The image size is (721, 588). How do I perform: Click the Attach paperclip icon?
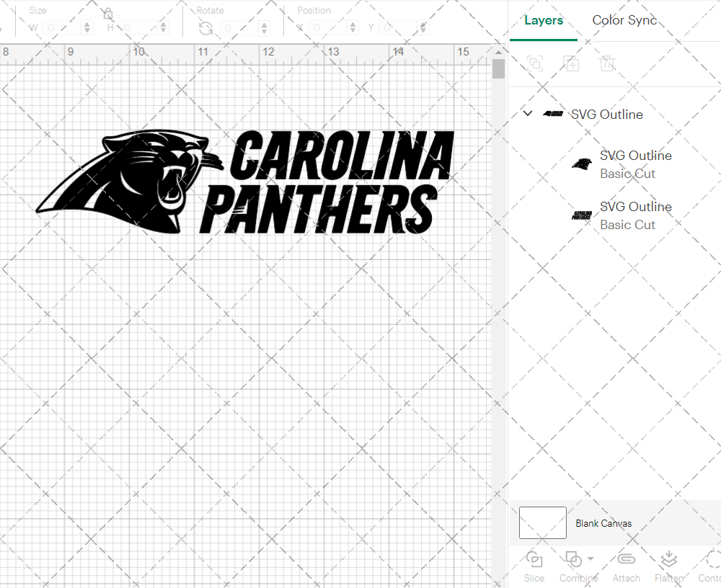pyautogui.click(x=626, y=560)
